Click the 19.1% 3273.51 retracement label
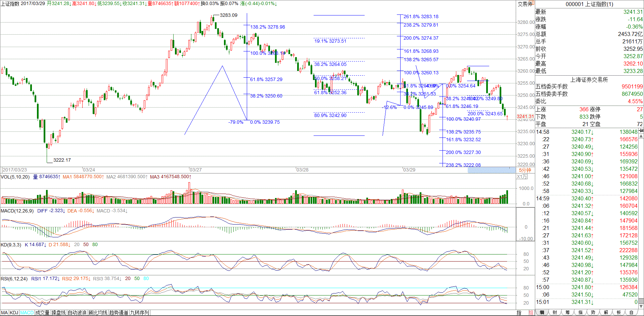 point(330,41)
